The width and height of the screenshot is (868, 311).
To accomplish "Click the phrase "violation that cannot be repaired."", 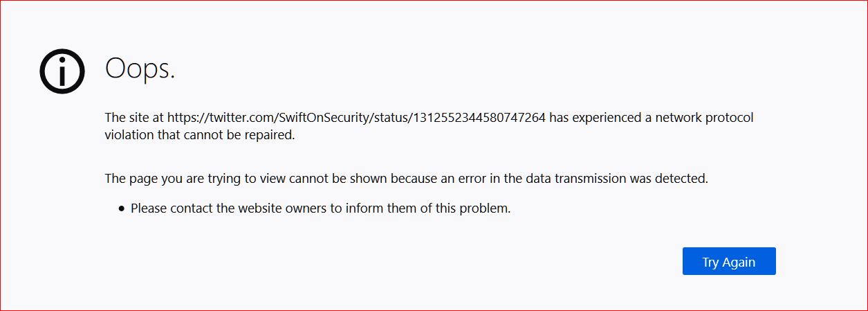I will pos(200,135).
